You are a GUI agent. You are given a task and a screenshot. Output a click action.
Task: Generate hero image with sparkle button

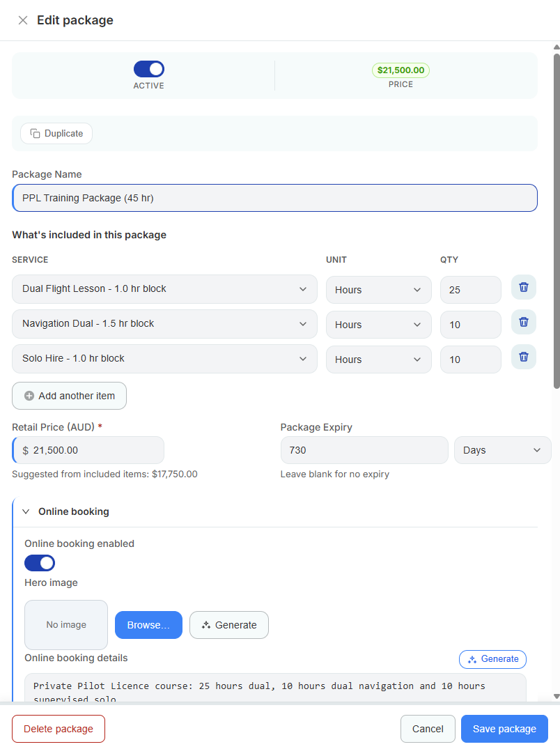click(x=229, y=625)
